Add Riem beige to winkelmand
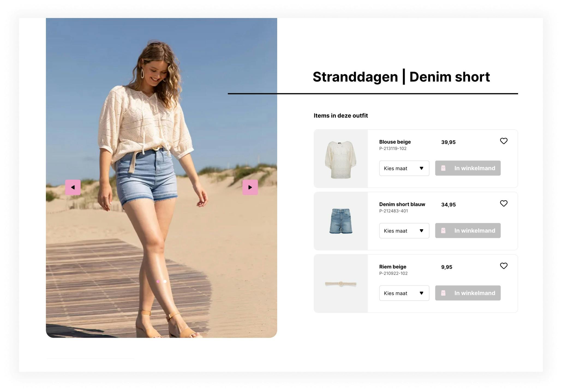The image size is (562, 392). [x=468, y=293]
